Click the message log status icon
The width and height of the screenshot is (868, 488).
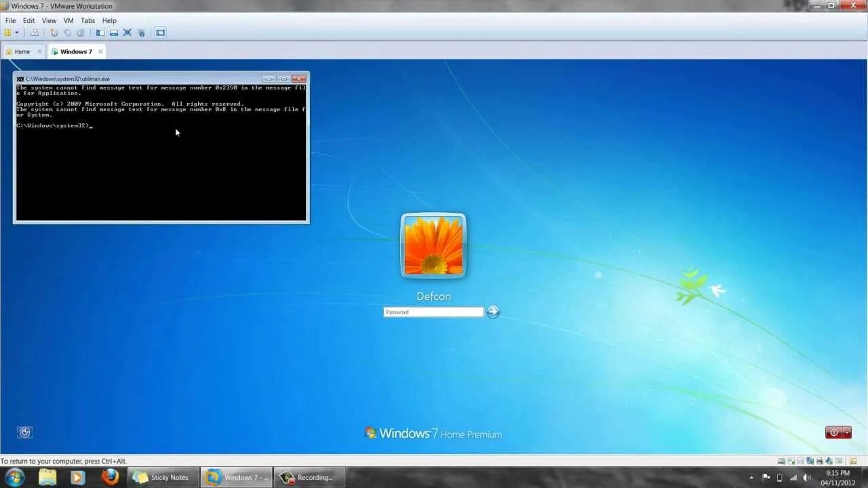pos(853,461)
